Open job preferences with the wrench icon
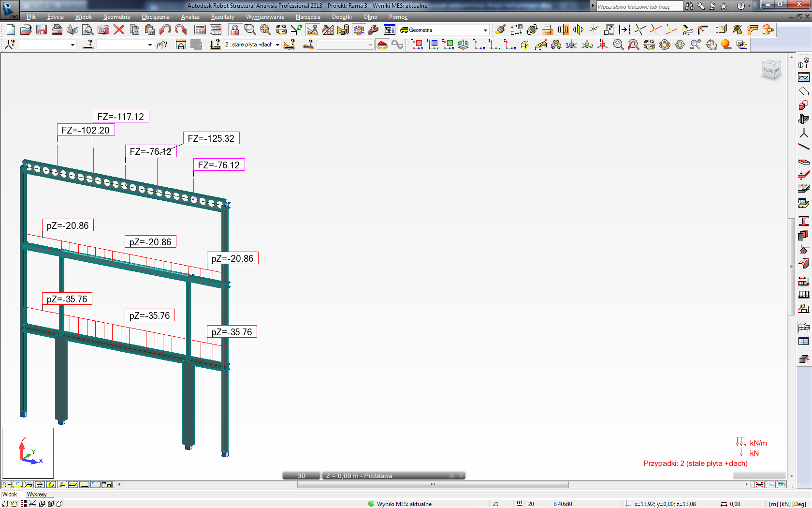Screen dimensions: 812x508 point(374,30)
